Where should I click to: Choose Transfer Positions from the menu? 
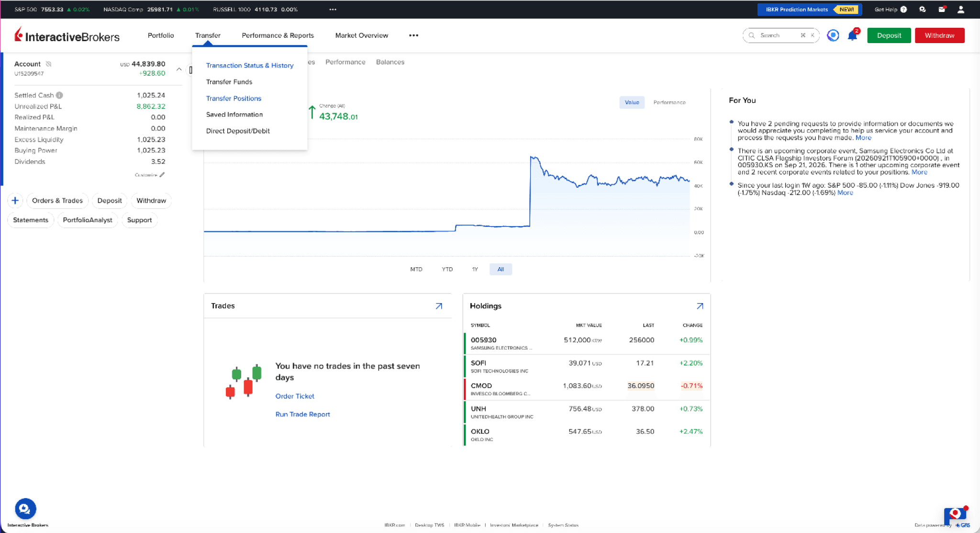point(234,98)
